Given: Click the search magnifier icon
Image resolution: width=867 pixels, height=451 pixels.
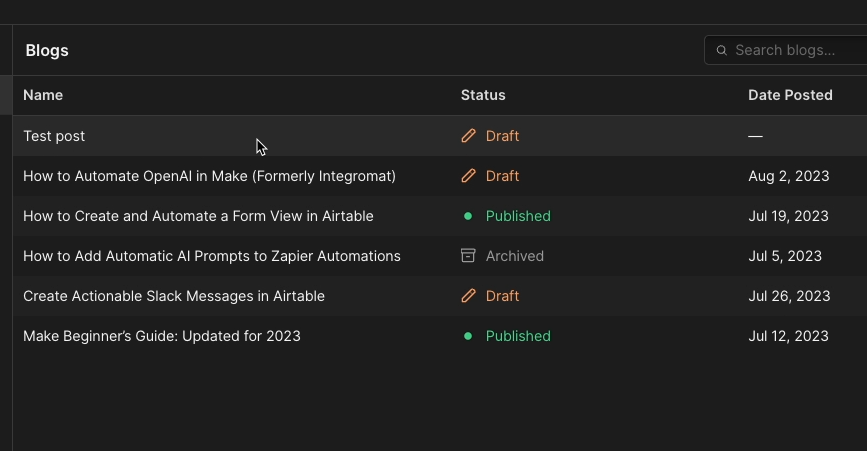Looking at the screenshot, I should pyautogui.click(x=722, y=50).
